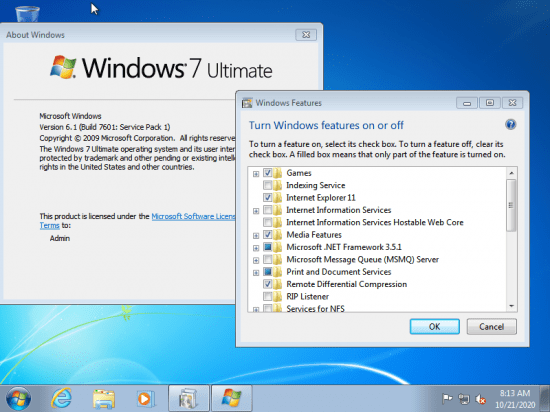Click the taskbar clock showing 8:13 AM

point(515,399)
